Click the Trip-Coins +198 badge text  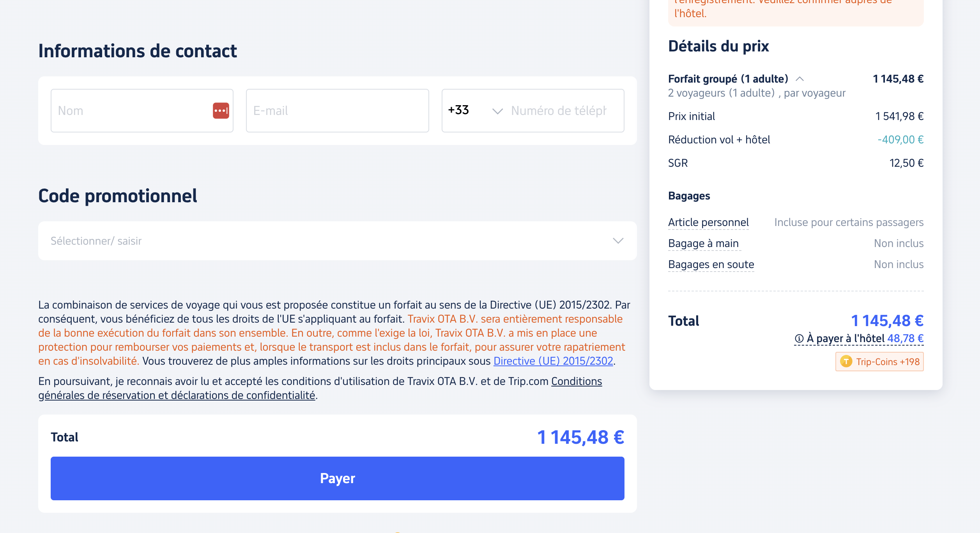[x=888, y=362]
